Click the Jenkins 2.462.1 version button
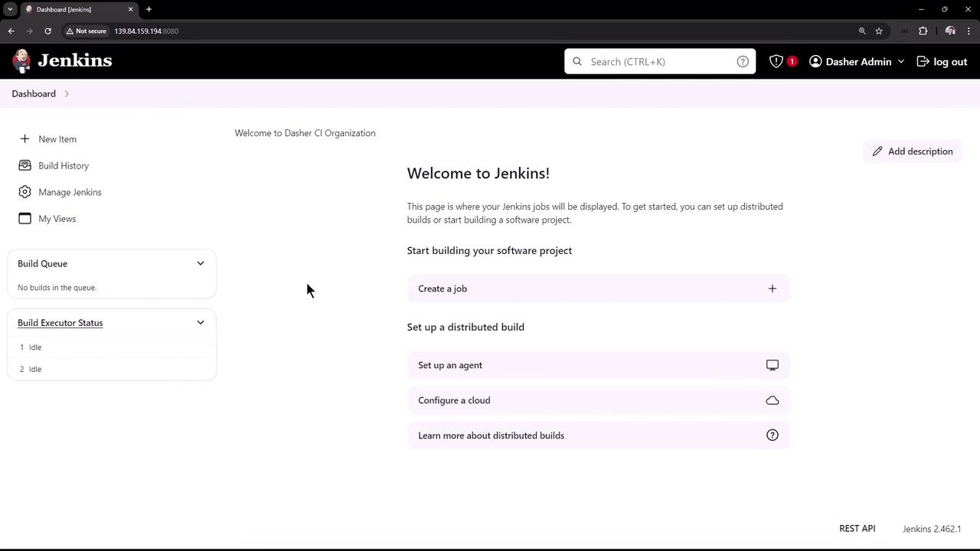 [x=932, y=529]
